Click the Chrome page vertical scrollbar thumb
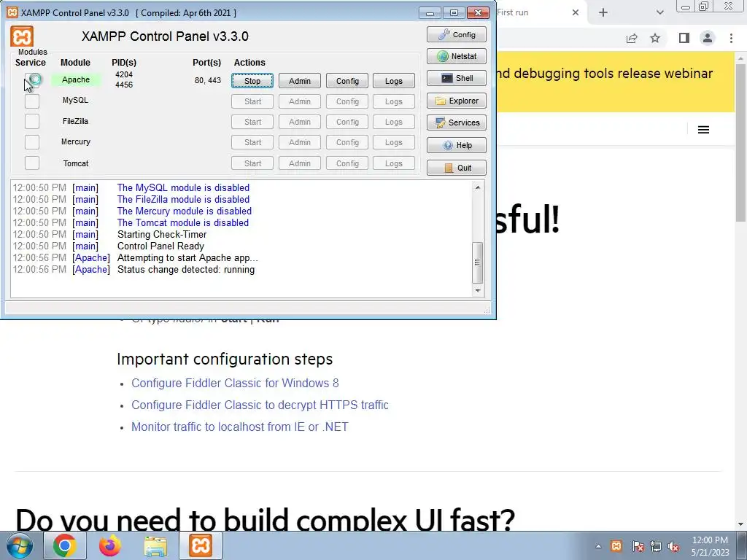This screenshot has height=560, width=747. click(x=741, y=143)
